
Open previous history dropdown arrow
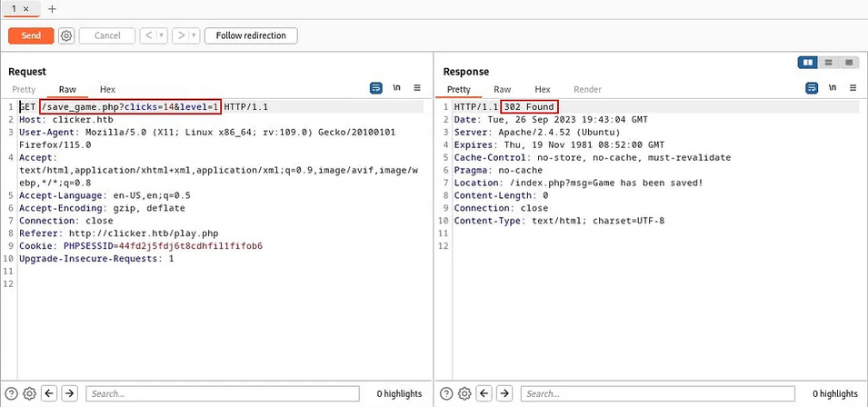pos(162,35)
